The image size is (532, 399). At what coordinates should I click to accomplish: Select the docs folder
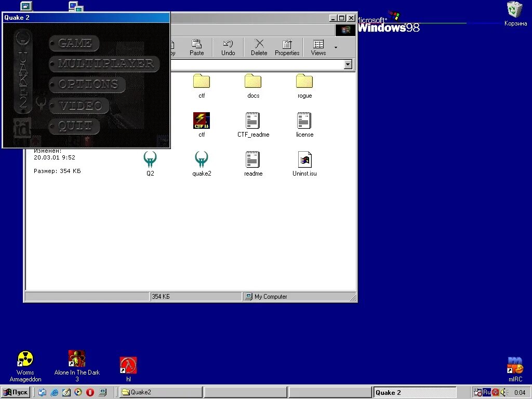[x=253, y=86]
